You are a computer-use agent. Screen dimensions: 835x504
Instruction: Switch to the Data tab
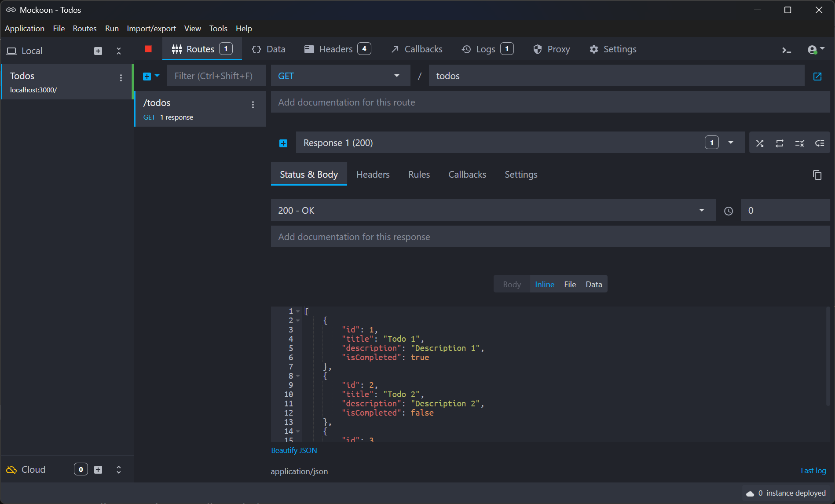point(268,49)
